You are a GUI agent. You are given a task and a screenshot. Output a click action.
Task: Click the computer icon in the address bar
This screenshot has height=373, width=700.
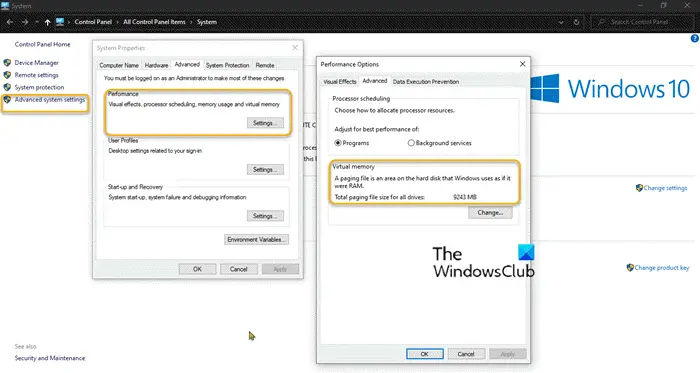click(x=60, y=22)
